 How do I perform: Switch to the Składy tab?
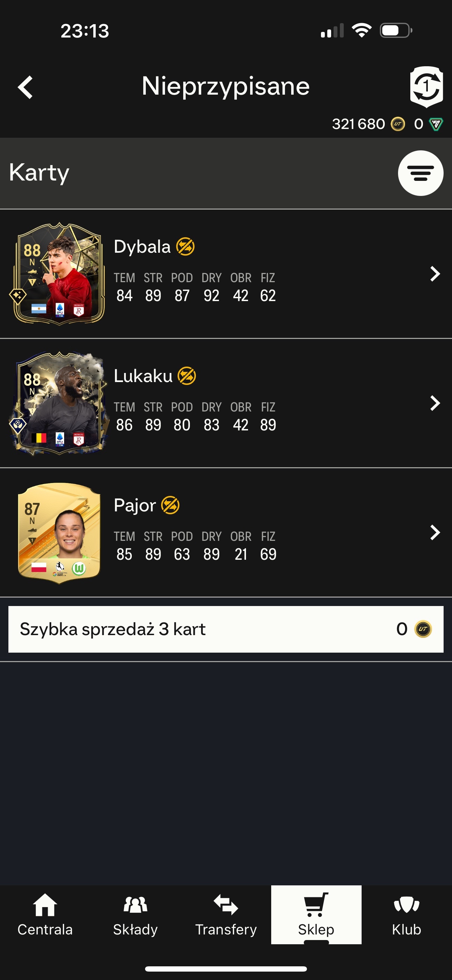(x=136, y=914)
